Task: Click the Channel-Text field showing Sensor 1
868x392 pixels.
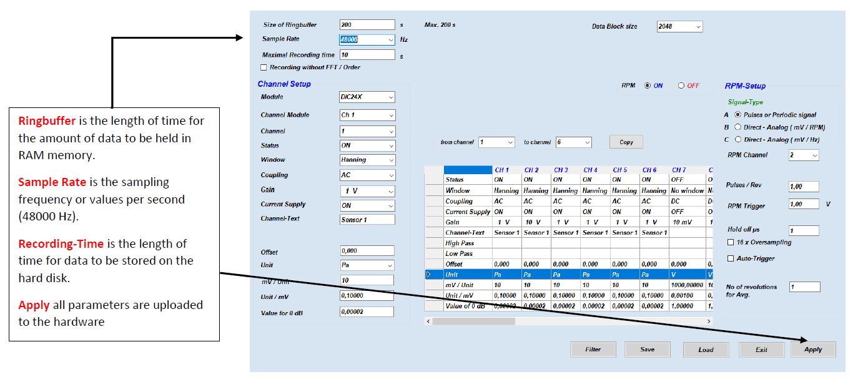Action: 367,220
